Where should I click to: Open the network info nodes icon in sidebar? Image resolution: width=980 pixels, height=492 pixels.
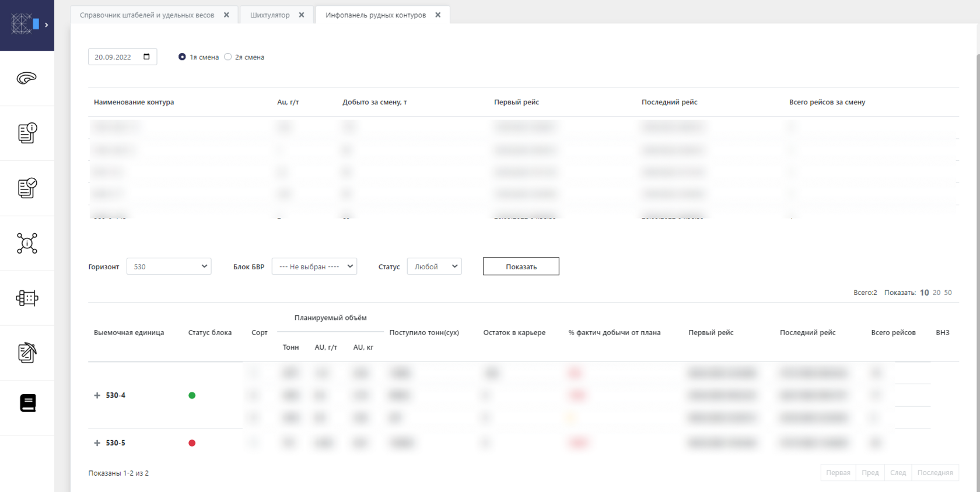[x=27, y=243]
